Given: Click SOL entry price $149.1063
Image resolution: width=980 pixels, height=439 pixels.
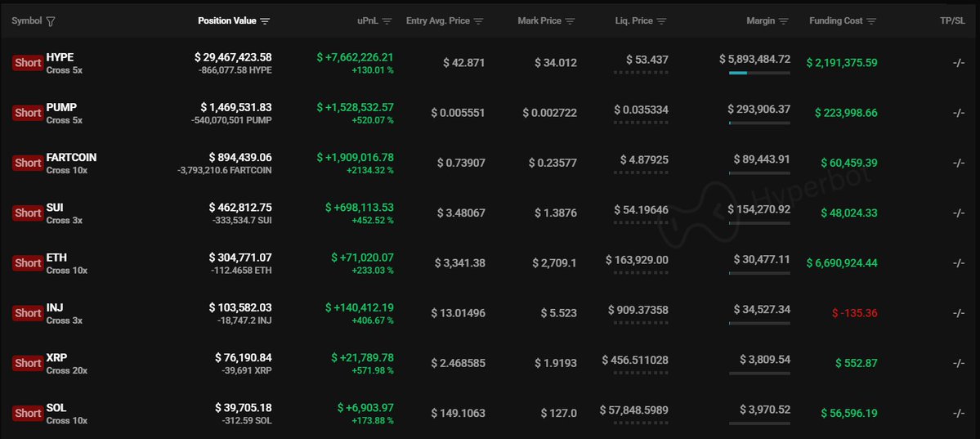Looking at the screenshot, I should tap(459, 414).
